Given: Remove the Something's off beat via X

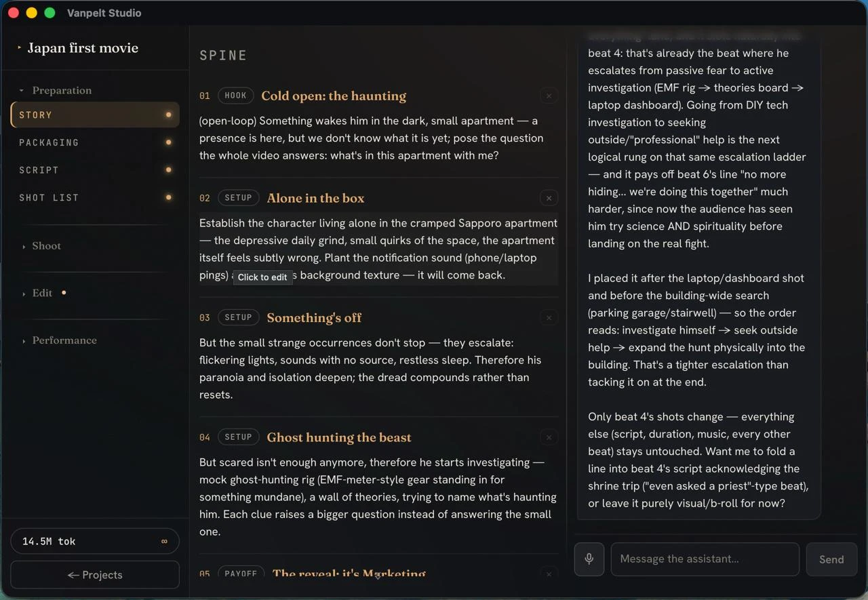Looking at the screenshot, I should click(x=549, y=318).
